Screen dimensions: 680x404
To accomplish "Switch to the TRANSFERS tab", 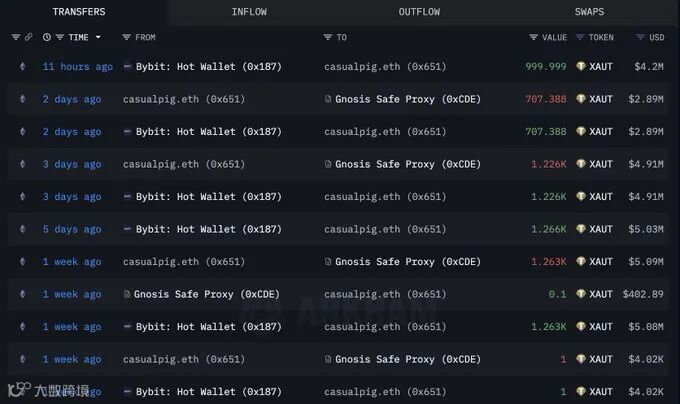I will (79, 12).
